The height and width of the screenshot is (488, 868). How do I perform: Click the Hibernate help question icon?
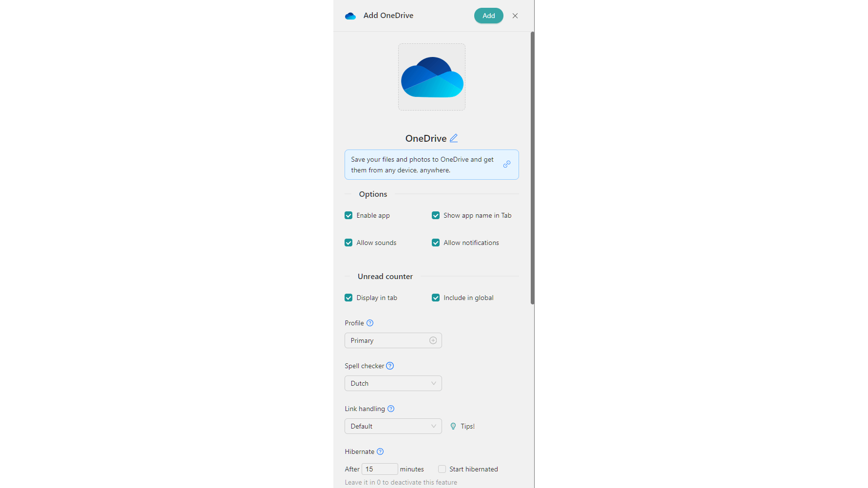pyautogui.click(x=380, y=451)
